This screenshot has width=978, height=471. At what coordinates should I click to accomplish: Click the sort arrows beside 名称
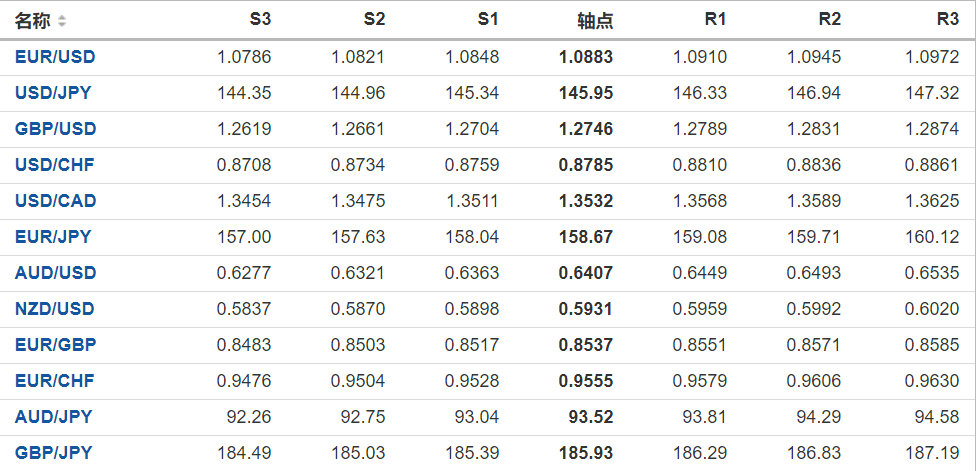pyautogui.click(x=62, y=21)
